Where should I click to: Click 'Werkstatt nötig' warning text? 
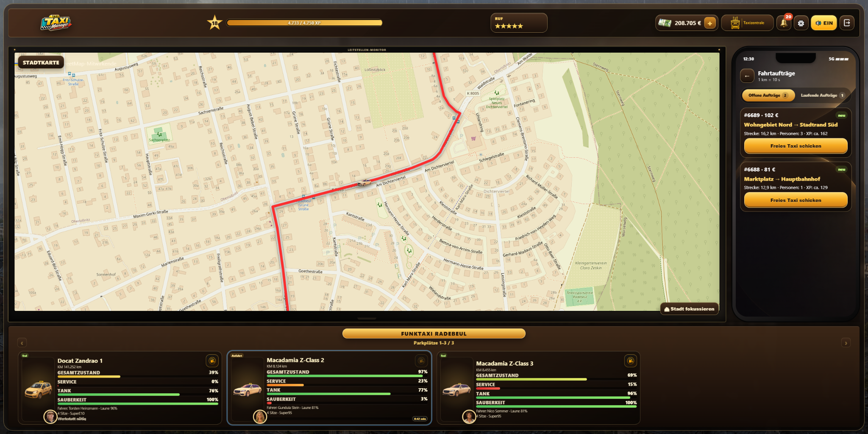[x=72, y=419]
